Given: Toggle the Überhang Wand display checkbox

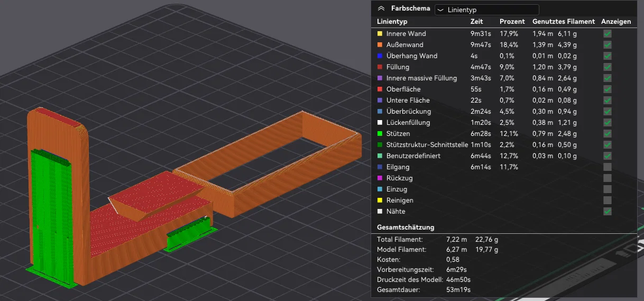Looking at the screenshot, I should (608, 56).
